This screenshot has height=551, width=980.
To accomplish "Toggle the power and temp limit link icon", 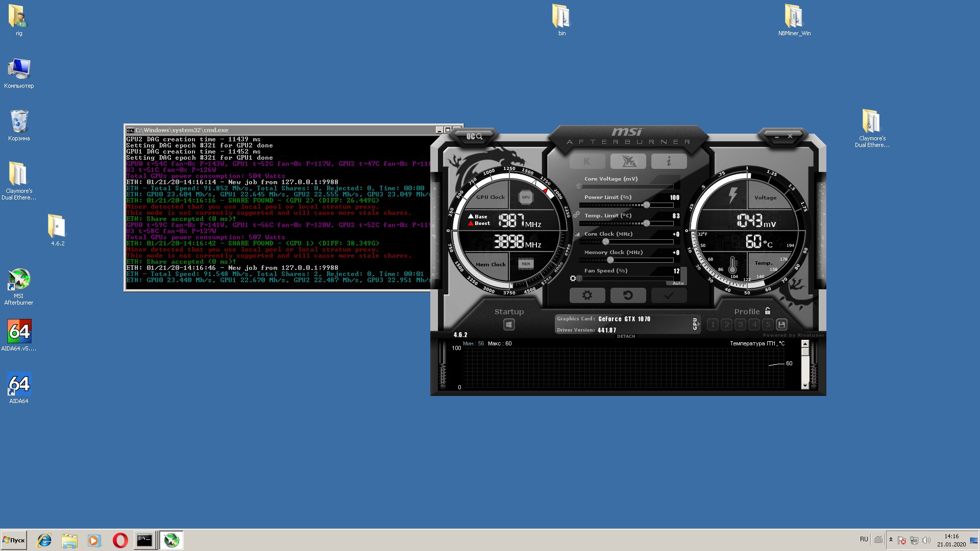I will point(576,215).
